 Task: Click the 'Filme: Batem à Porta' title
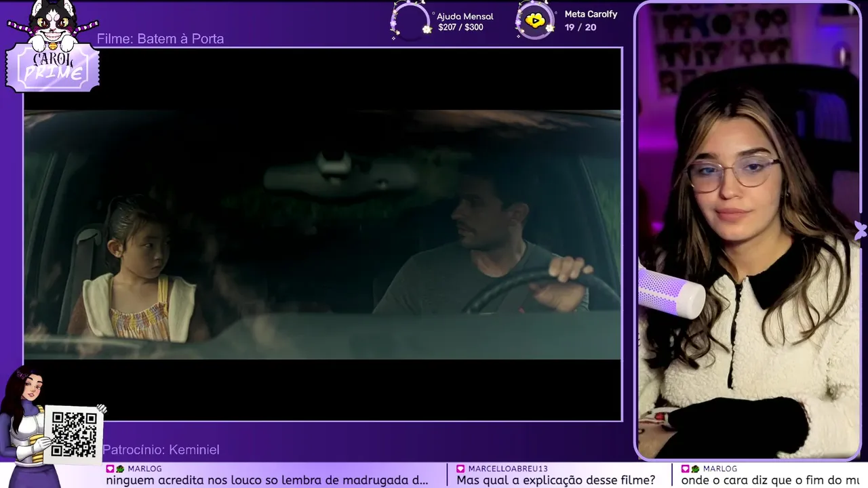(x=160, y=39)
